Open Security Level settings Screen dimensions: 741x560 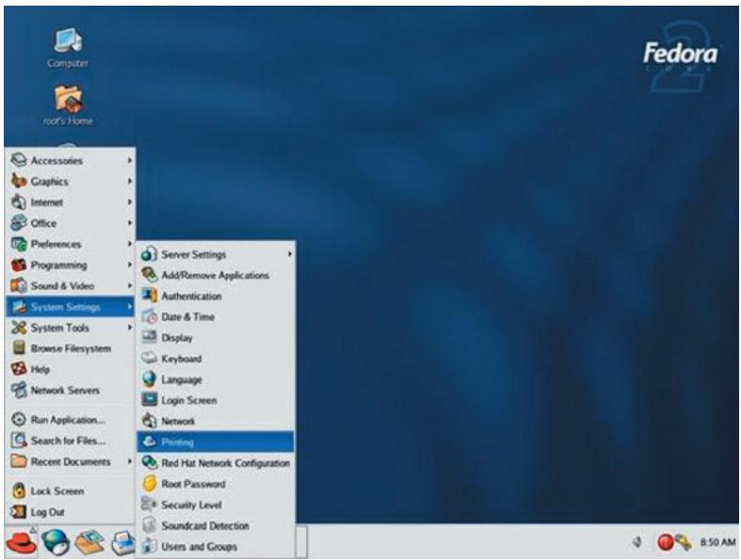[216, 504]
